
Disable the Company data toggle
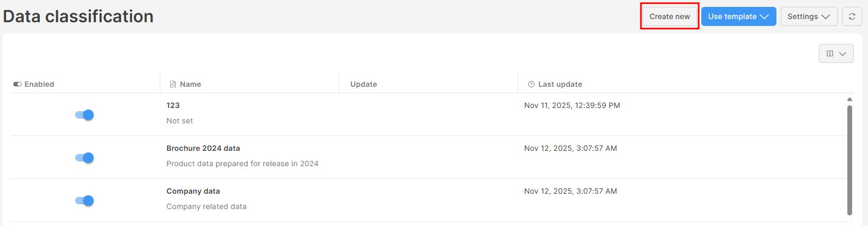pos(85,201)
